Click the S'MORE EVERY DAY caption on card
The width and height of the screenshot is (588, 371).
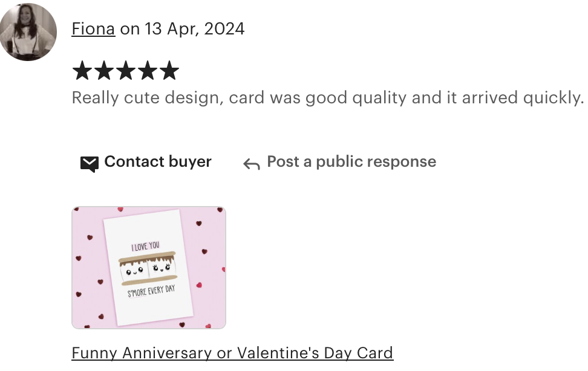(151, 291)
